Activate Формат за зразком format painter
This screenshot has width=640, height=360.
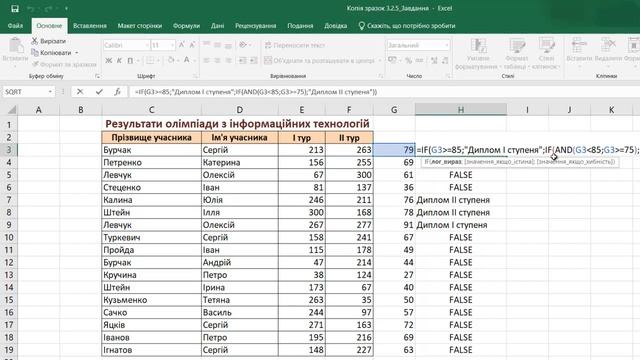(x=64, y=64)
